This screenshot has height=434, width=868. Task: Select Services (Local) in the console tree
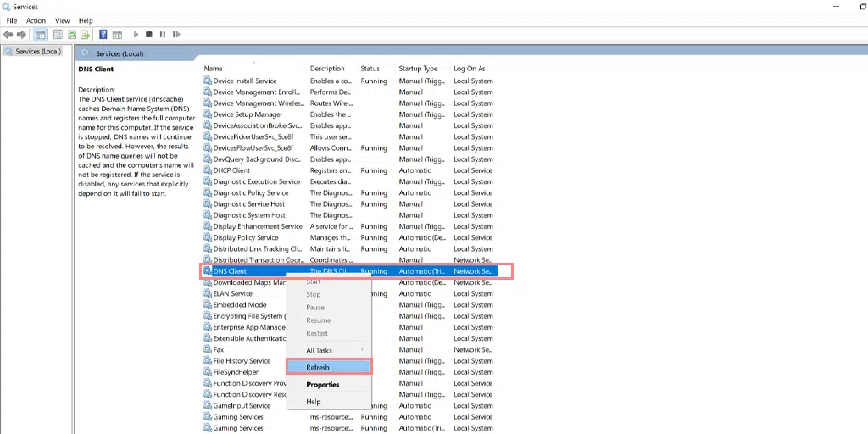coord(32,51)
